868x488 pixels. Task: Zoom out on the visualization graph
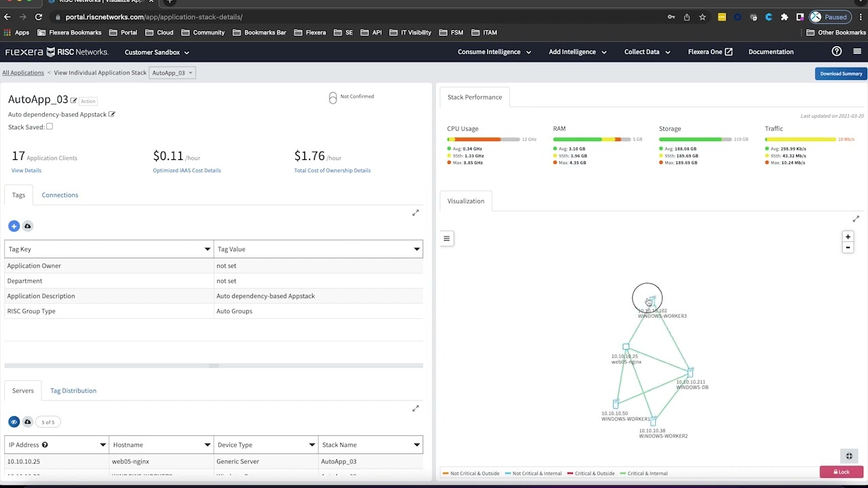[x=848, y=247]
